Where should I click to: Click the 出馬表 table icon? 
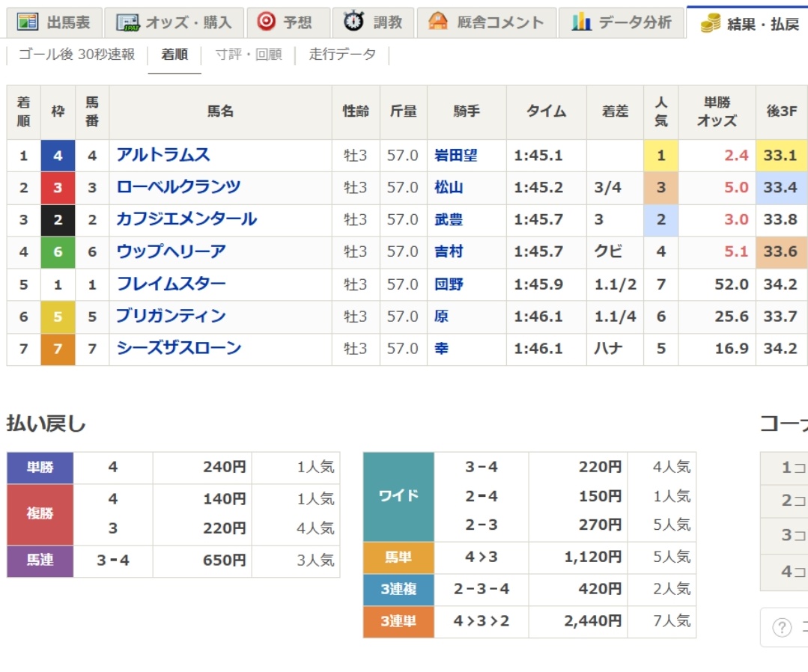click(27, 22)
